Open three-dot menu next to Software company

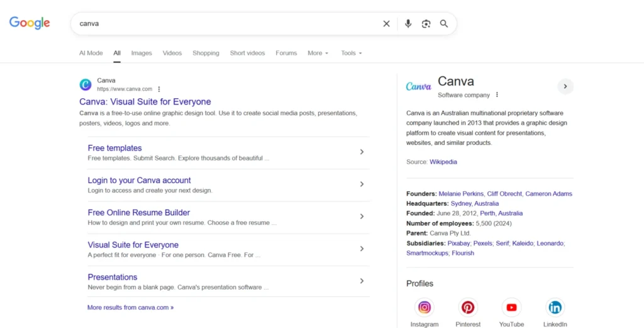tap(497, 95)
